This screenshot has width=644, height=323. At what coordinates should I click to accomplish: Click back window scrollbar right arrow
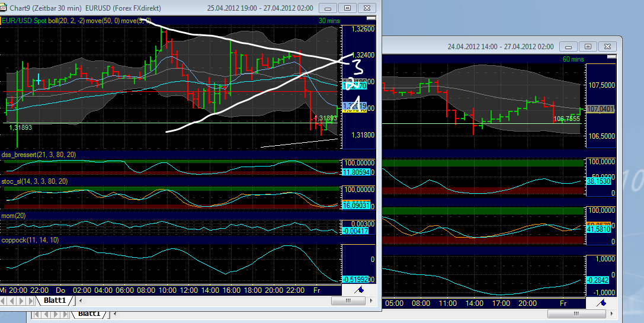pyautogui.click(x=613, y=314)
